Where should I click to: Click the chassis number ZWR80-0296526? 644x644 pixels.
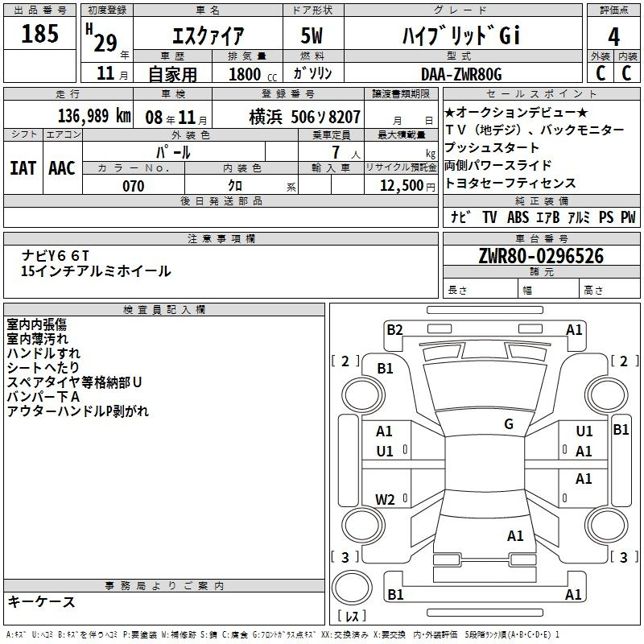[540, 257]
